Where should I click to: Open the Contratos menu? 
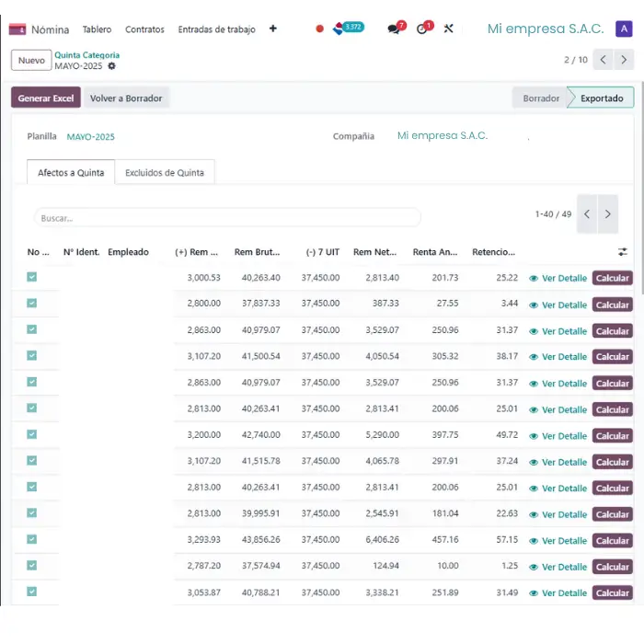(x=144, y=29)
